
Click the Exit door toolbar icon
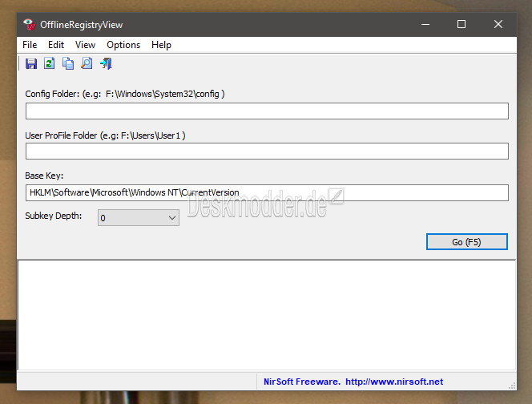tap(106, 63)
